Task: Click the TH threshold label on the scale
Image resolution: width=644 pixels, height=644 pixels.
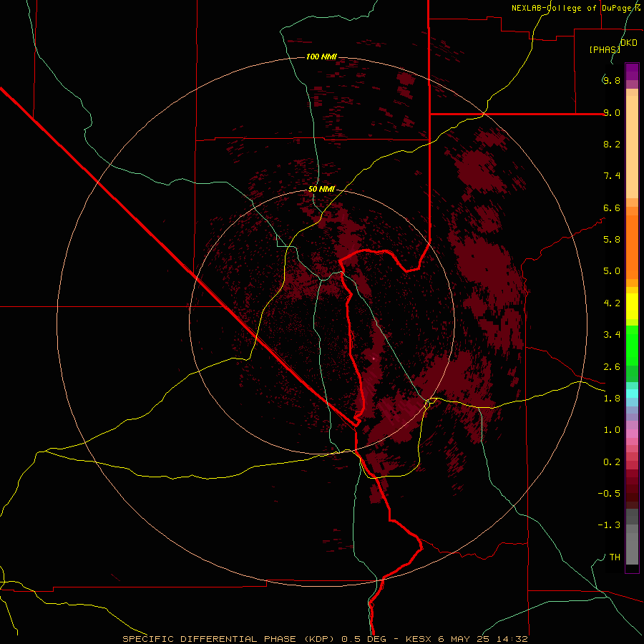Action: click(x=615, y=557)
